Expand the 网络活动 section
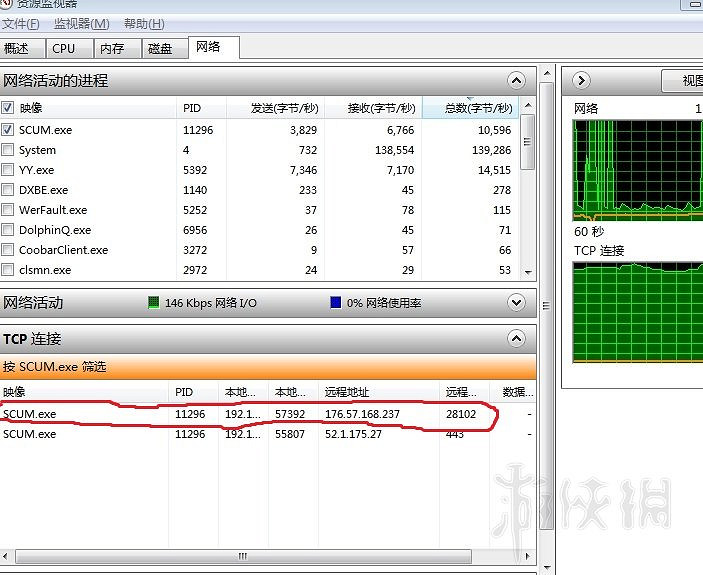 click(516, 303)
